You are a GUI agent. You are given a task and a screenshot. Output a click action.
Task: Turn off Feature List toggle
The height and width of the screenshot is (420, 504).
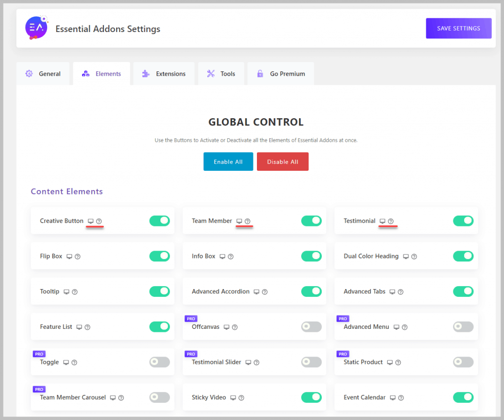pyautogui.click(x=160, y=327)
